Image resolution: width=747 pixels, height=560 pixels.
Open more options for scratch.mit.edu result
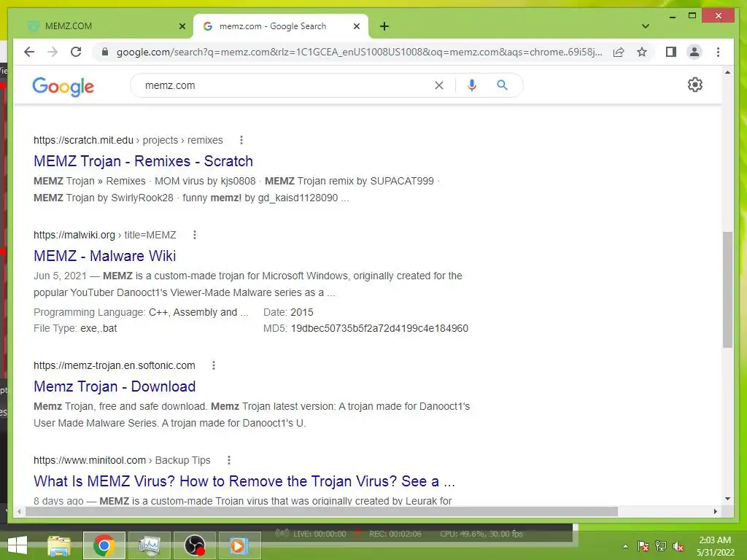(241, 140)
